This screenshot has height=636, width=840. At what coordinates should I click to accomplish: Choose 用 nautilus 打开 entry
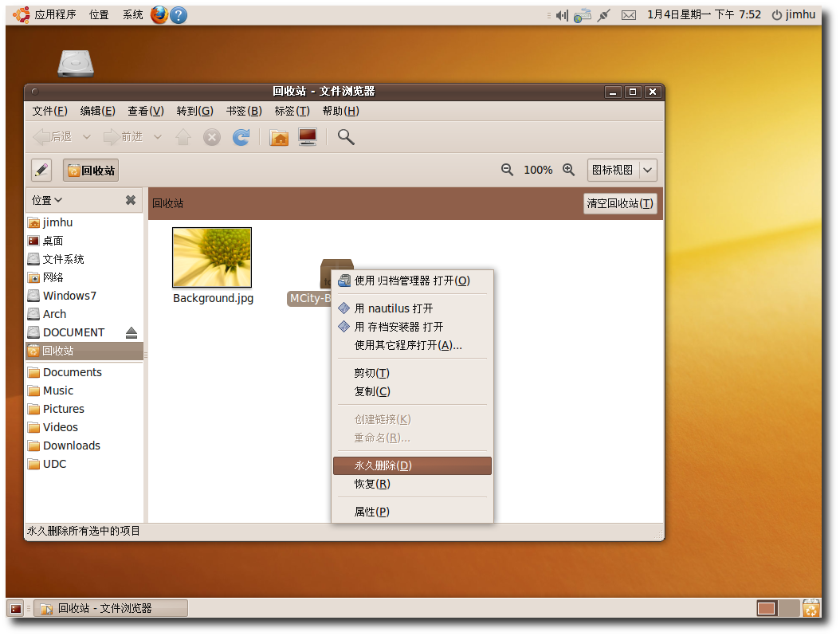click(412, 308)
